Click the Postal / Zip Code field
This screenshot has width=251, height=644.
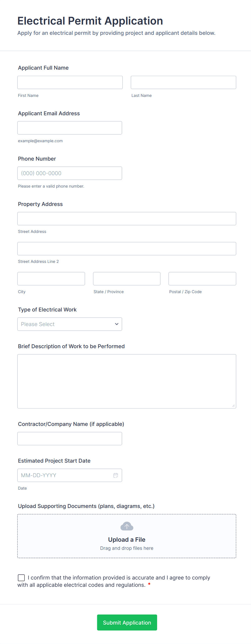click(202, 279)
